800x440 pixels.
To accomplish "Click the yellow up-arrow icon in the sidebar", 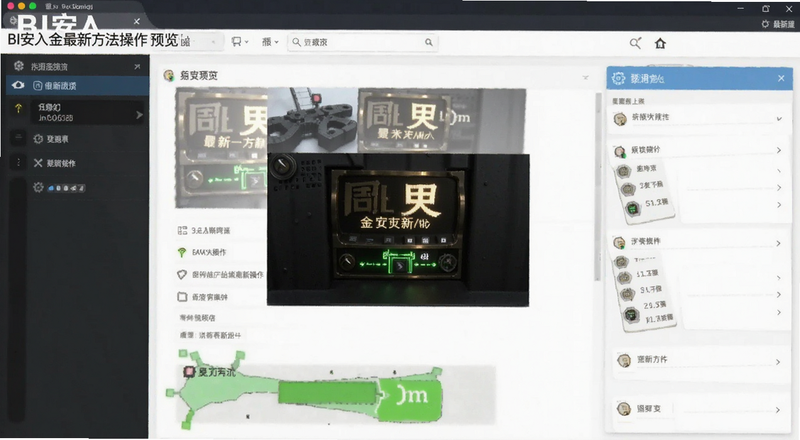I will tap(18, 108).
